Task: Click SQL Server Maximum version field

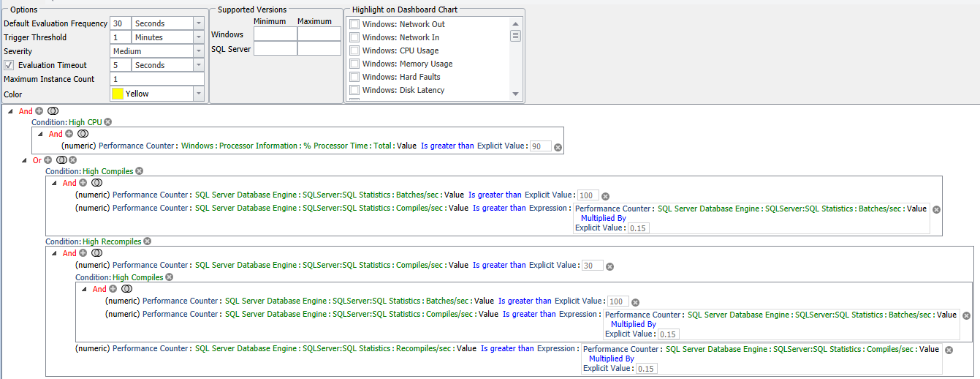Action: pyautogui.click(x=319, y=48)
